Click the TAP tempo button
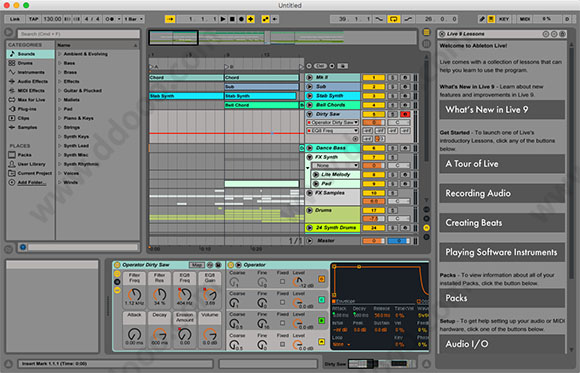 tap(34, 19)
